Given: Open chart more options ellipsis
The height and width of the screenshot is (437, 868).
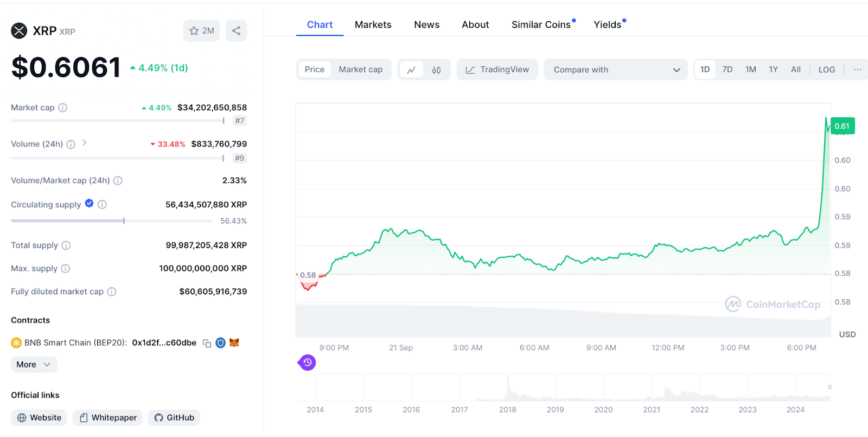Looking at the screenshot, I should pos(858,69).
